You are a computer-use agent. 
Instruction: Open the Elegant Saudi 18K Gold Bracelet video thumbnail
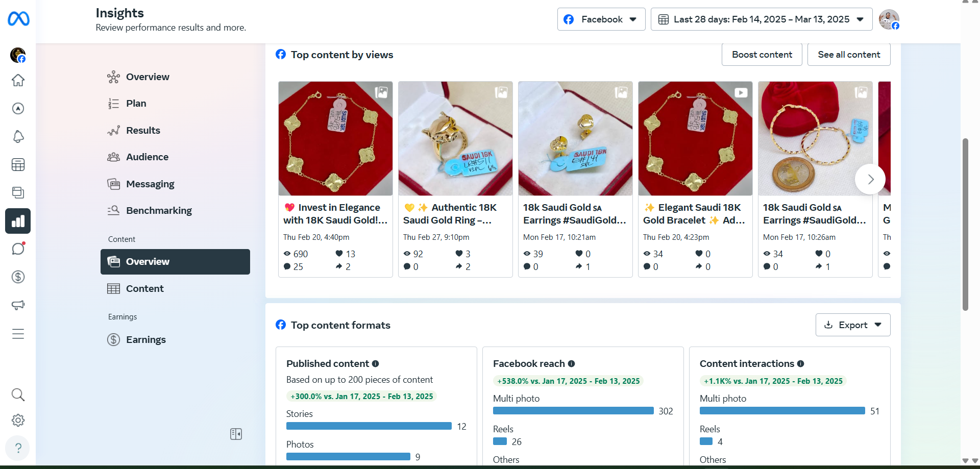(x=695, y=138)
